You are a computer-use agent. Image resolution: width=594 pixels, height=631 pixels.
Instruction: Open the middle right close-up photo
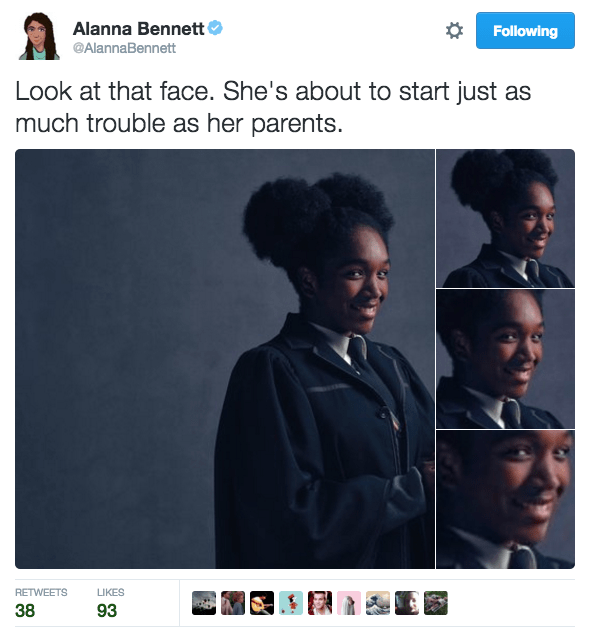[x=505, y=359]
